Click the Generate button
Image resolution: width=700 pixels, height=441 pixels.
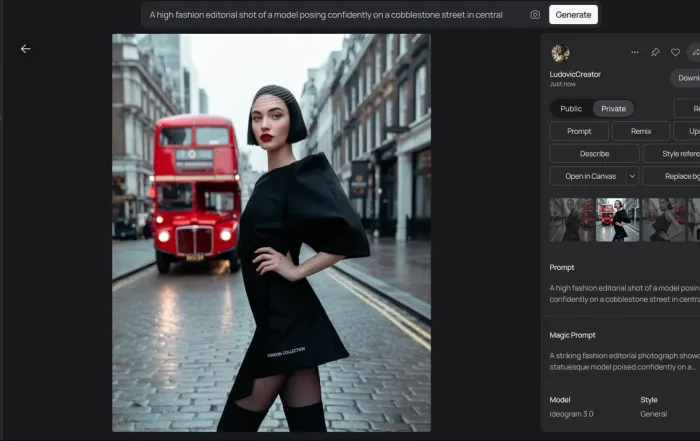point(573,15)
